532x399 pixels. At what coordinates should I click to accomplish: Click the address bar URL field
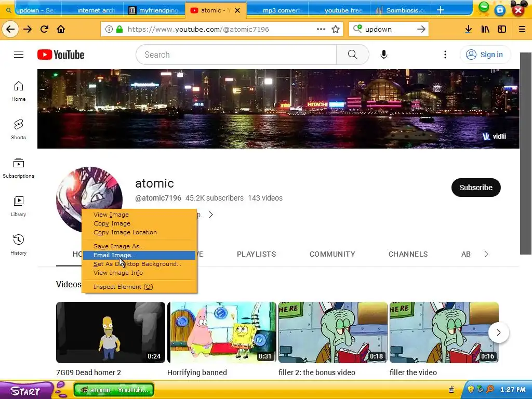(220, 29)
